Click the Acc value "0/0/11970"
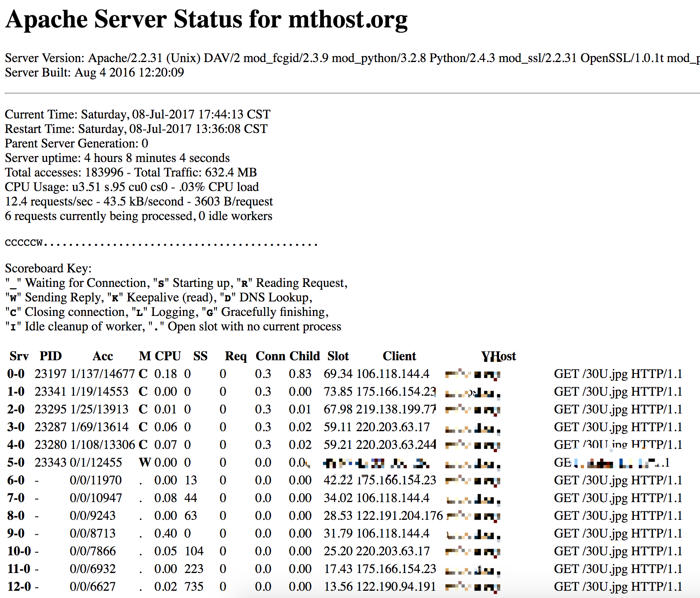The height and width of the screenshot is (598, 700). click(x=96, y=480)
